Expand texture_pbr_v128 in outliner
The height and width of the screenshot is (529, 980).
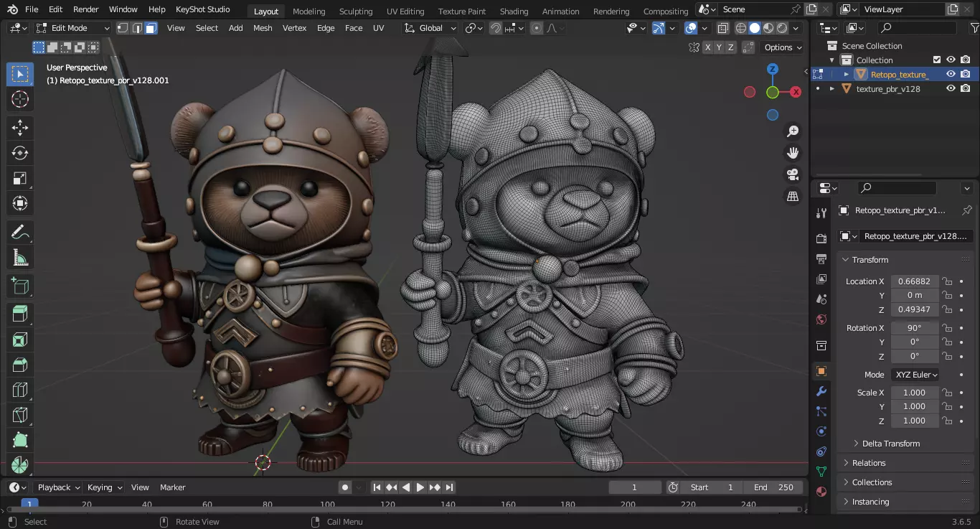tap(832, 89)
